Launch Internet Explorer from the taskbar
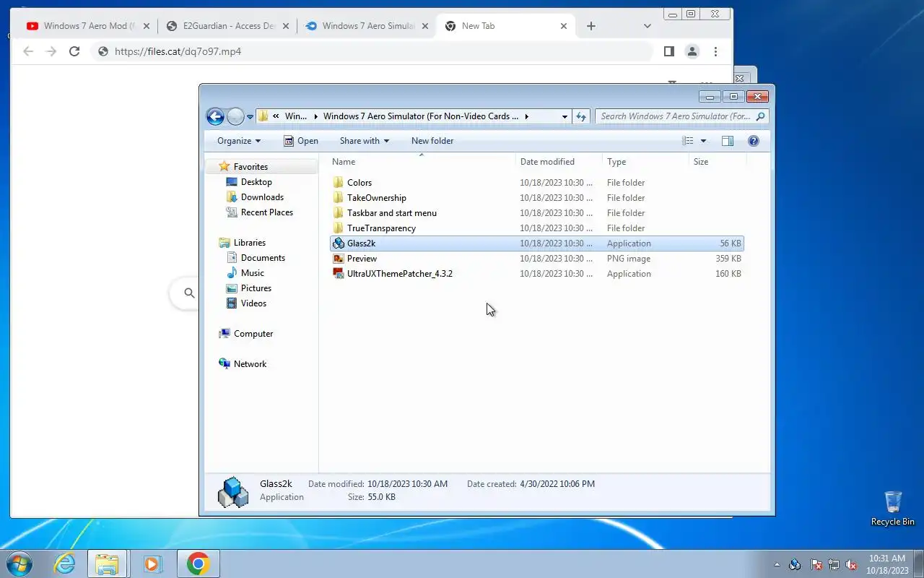 click(64, 564)
